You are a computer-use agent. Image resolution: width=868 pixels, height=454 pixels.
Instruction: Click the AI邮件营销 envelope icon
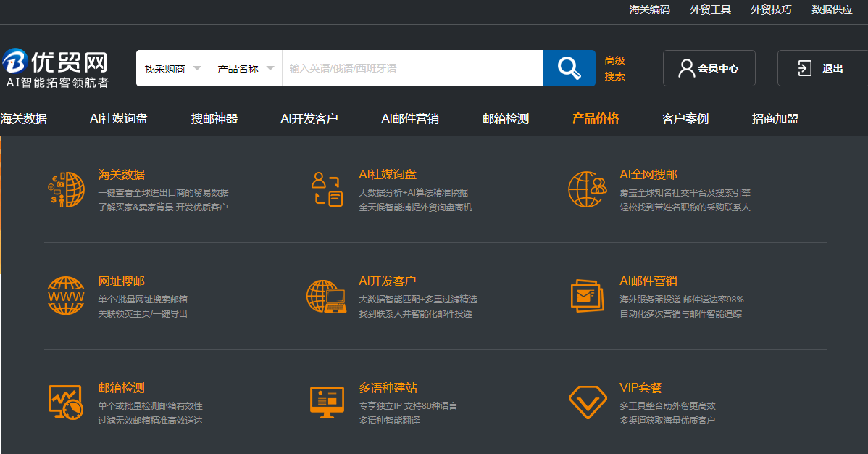click(588, 296)
